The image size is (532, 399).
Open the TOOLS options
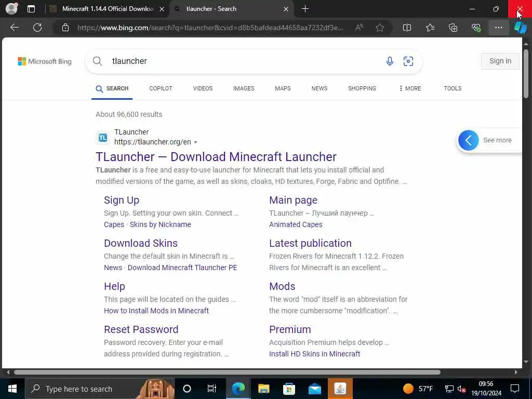pos(453,88)
